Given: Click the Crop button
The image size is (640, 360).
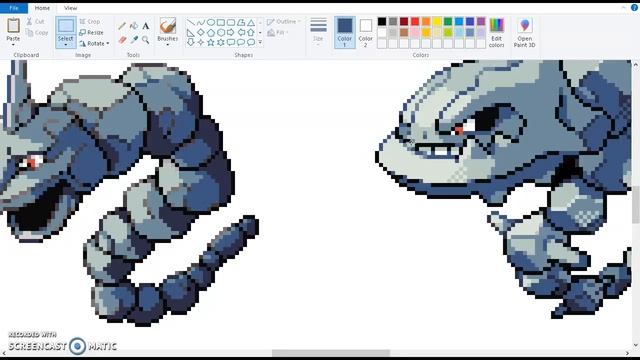Looking at the screenshot, I should coord(90,21).
